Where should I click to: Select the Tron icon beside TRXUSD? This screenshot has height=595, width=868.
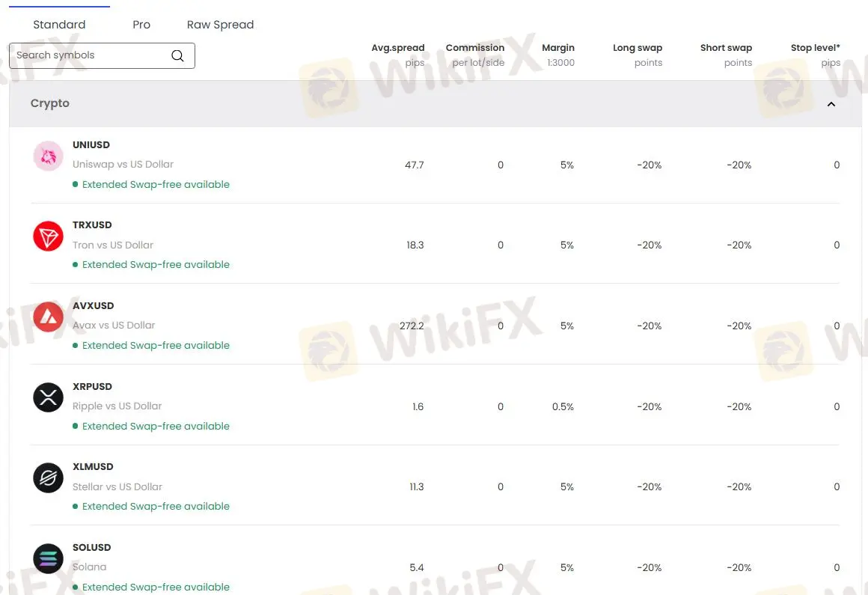[48, 236]
